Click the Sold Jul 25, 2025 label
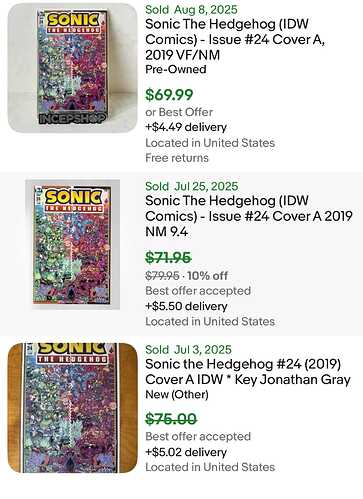The height and width of the screenshot is (499, 363). (192, 186)
